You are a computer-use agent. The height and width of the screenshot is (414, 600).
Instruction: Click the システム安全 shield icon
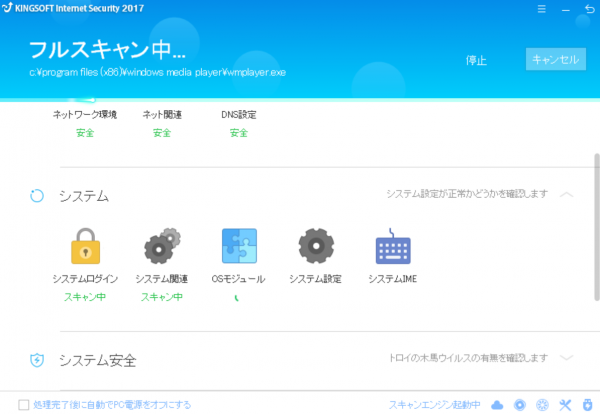[37, 360]
